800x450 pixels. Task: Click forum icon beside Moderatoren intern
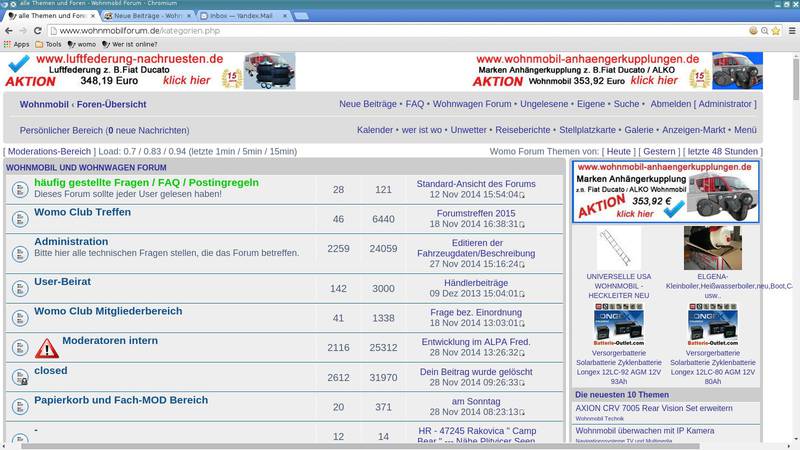click(20, 347)
